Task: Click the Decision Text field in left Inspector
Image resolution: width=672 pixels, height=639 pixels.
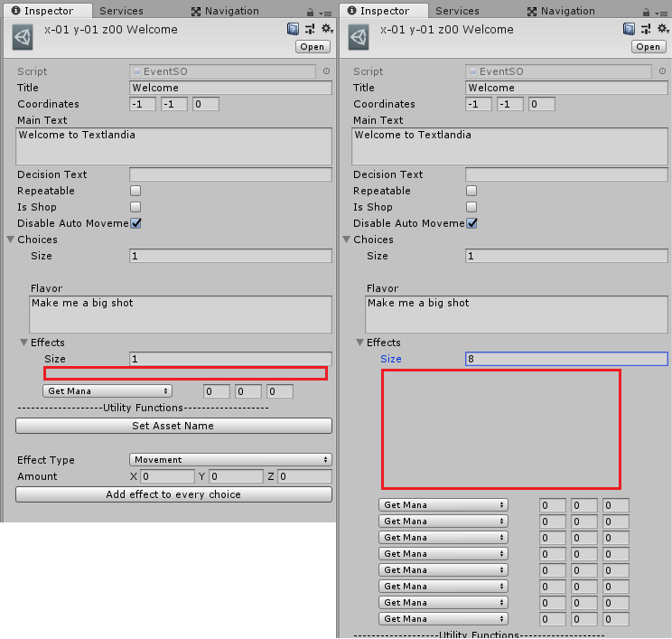Action: (x=230, y=174)
